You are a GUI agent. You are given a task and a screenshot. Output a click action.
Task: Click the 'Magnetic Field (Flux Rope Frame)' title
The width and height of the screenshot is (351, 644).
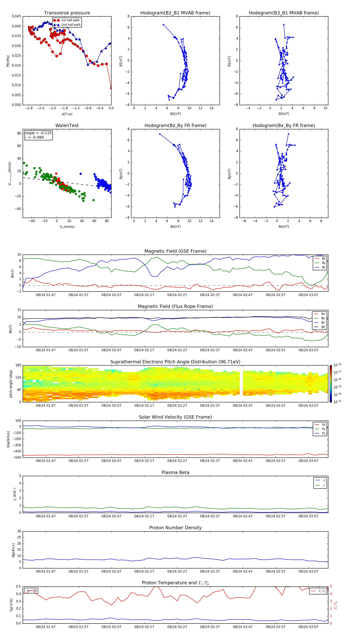[175, 306]
